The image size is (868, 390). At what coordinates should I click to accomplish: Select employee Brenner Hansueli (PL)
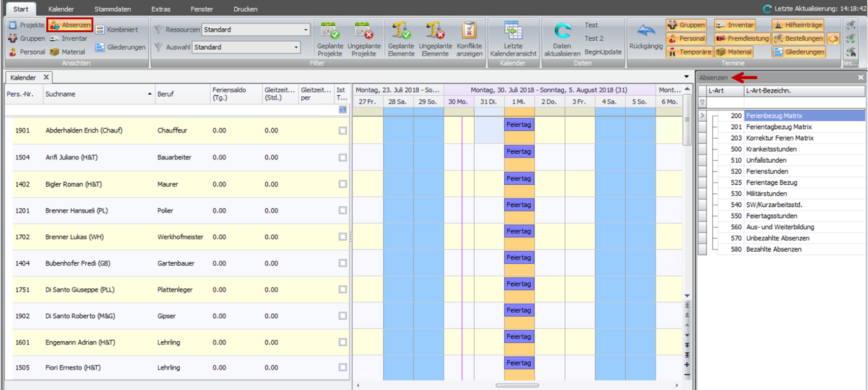tap(77, 211)
